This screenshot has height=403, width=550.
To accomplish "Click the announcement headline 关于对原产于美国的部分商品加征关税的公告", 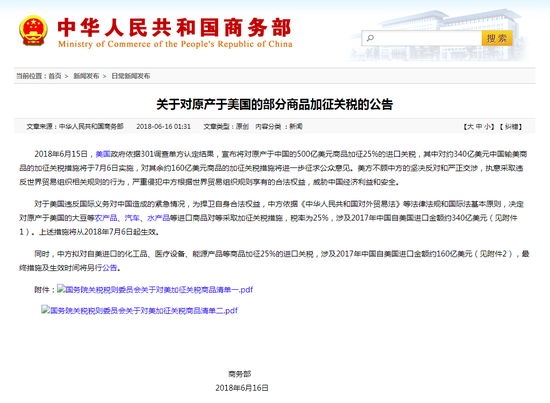I will [275, 105].
